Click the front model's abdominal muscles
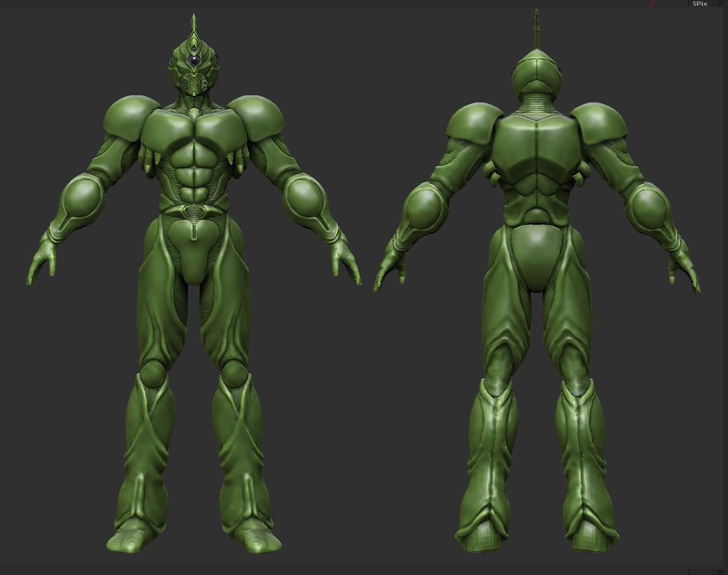 point(193,174)
